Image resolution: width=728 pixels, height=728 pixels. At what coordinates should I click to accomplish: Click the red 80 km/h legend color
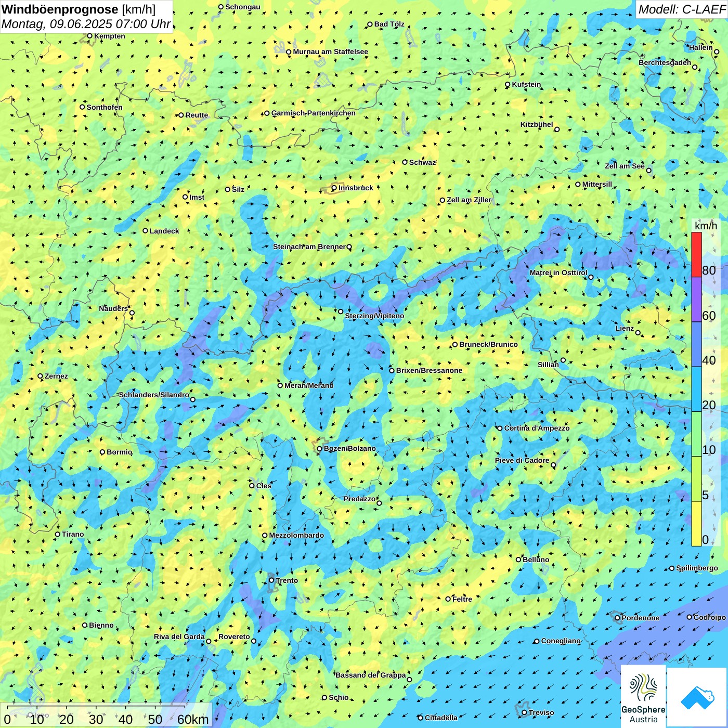[696, 254]
